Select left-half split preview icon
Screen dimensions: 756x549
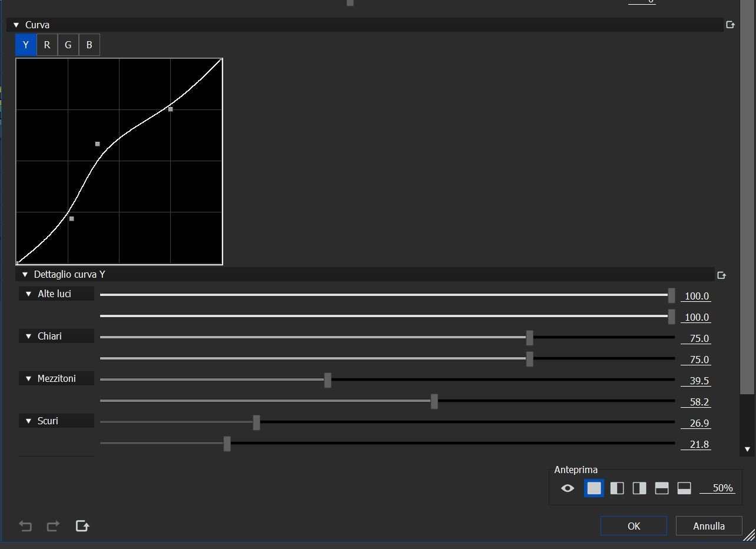[617, 488]
